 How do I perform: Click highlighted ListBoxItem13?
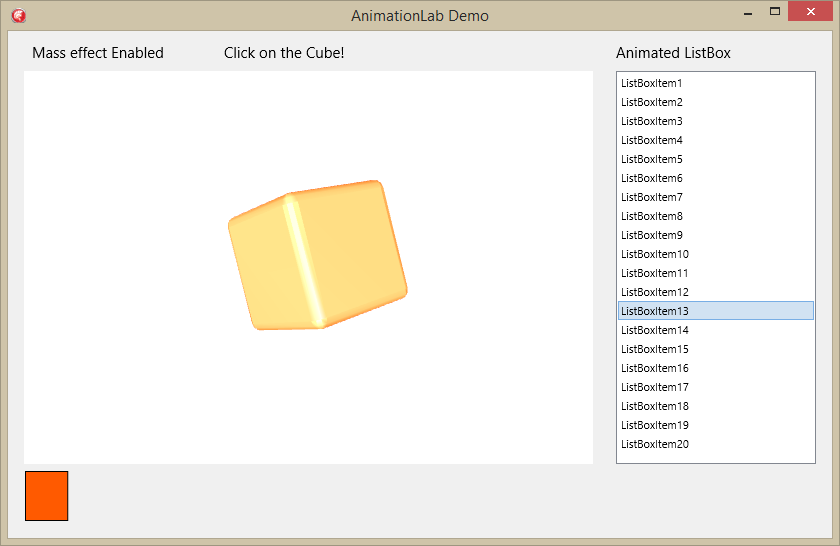coord(716,311)
